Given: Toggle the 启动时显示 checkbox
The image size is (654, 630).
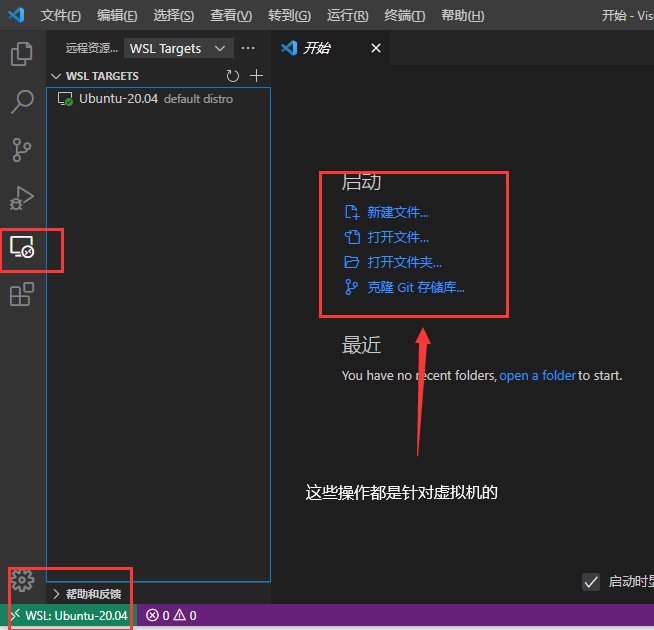Looking at the screenshot, I should pos(591,582).
